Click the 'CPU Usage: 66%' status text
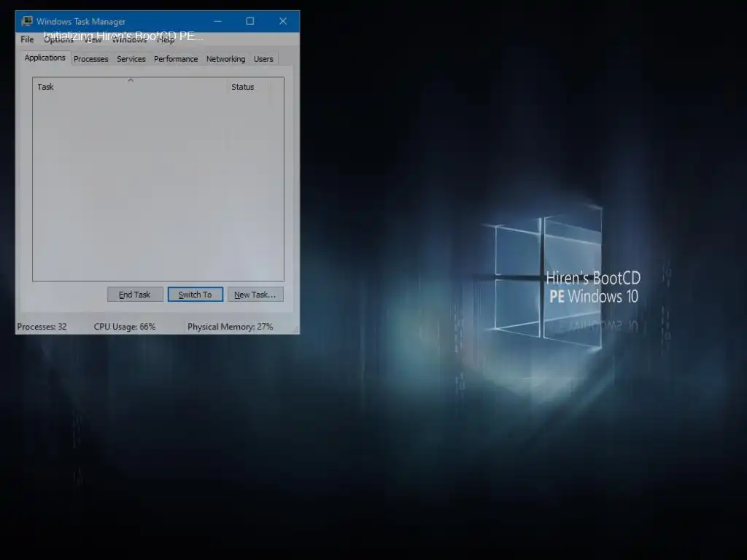Image resolution: width=747 pixels, height=560 pixels. (x=125, y=327)
